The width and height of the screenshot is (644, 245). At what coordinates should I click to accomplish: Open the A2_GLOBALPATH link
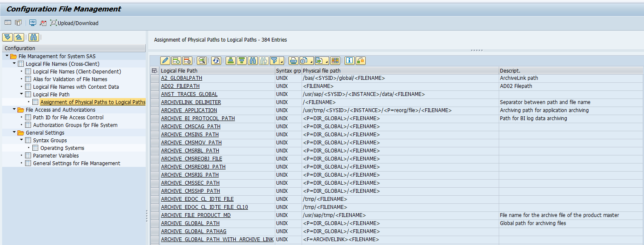coord(181,78)
